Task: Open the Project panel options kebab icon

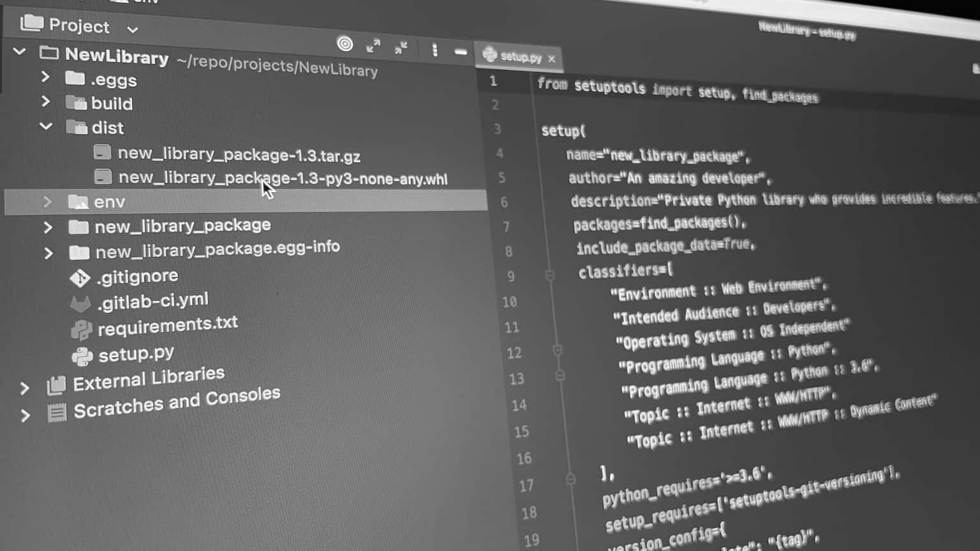Action: [435, 51]
